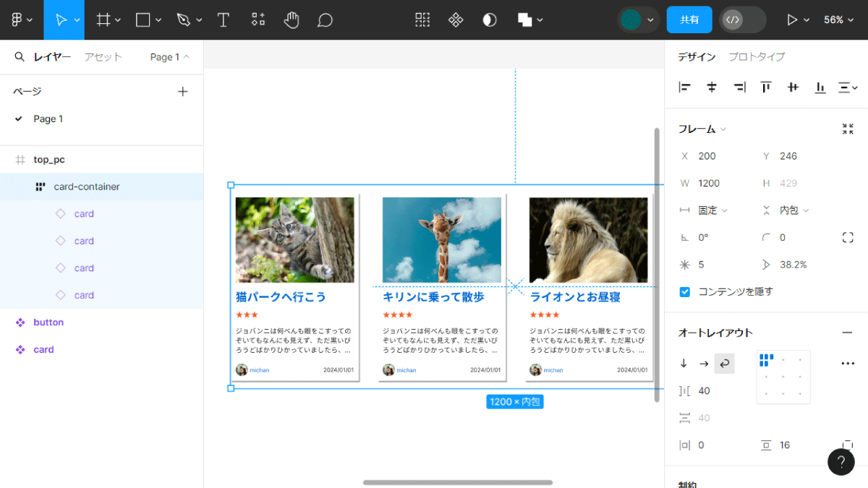Image resolution: width=868 pixels, height=488 pixels.
Task: Select the Comment tool
Action: coord(325,20)
